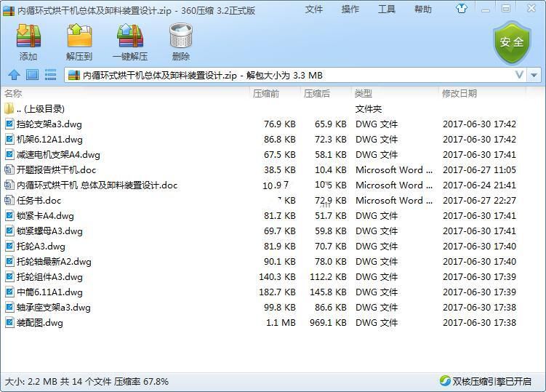Sort by the 名称 column header
This screenshot has width=546, height=392.
(x=13, y=93)
